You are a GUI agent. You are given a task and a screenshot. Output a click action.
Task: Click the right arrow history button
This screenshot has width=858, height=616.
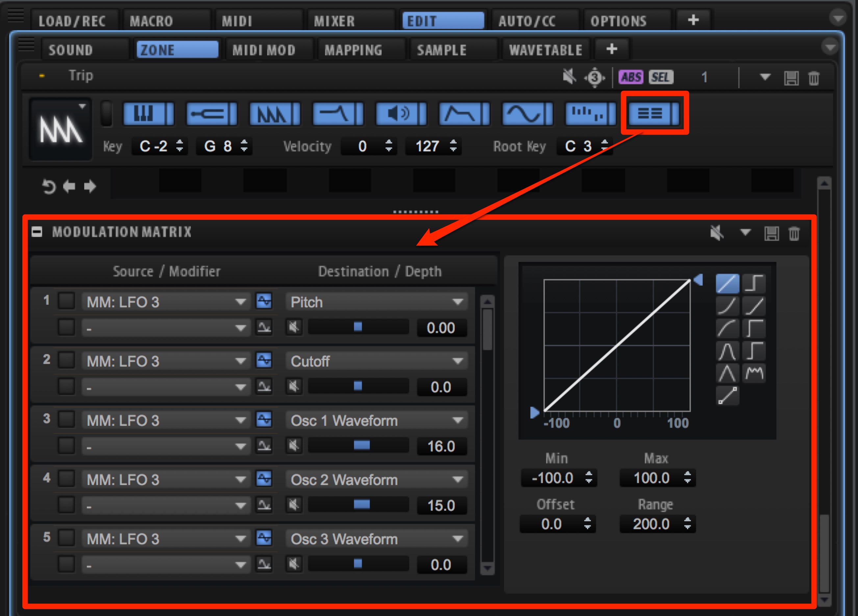90,187
